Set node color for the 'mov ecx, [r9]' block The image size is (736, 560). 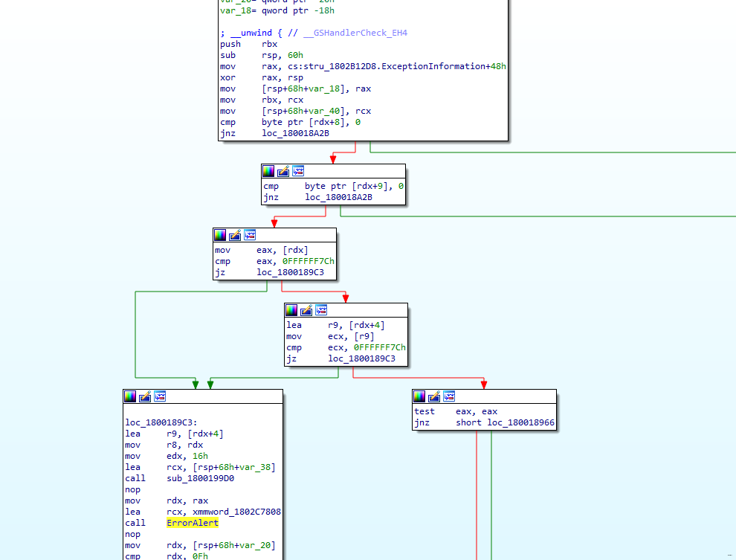(291, 310)
